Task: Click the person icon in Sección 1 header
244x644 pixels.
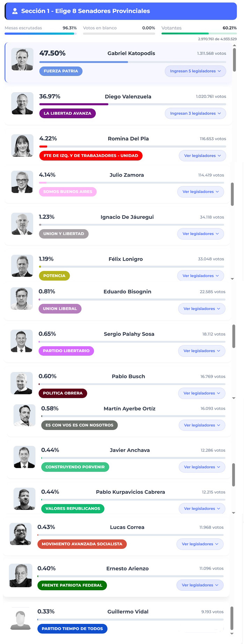Action: click(15, 11)
